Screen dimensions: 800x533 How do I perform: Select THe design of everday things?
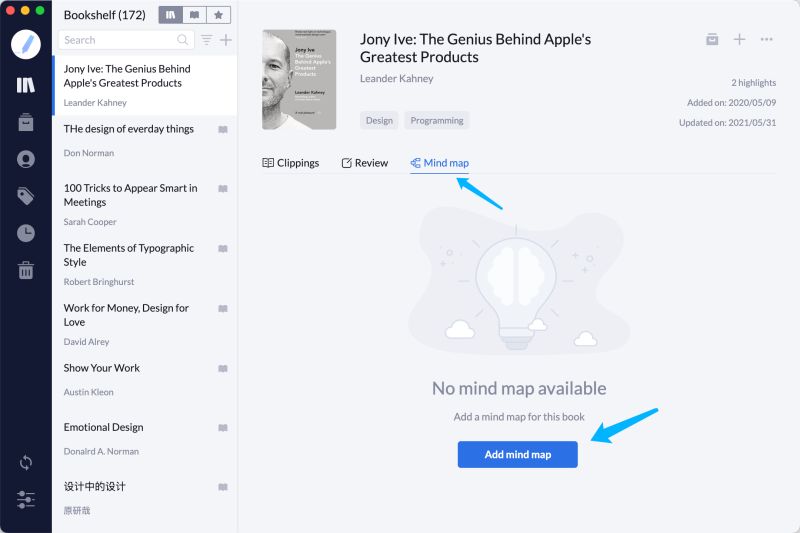[145, 141]
